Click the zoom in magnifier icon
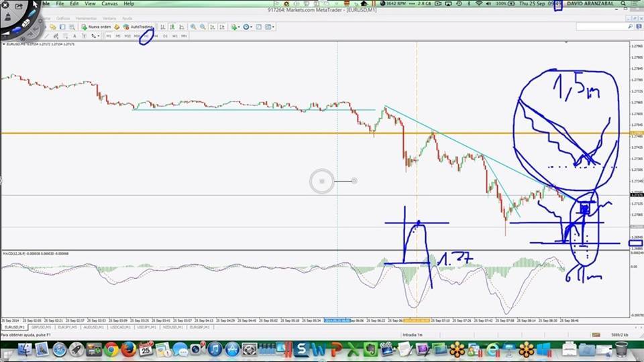644x362 pixels. click(193, 27)
